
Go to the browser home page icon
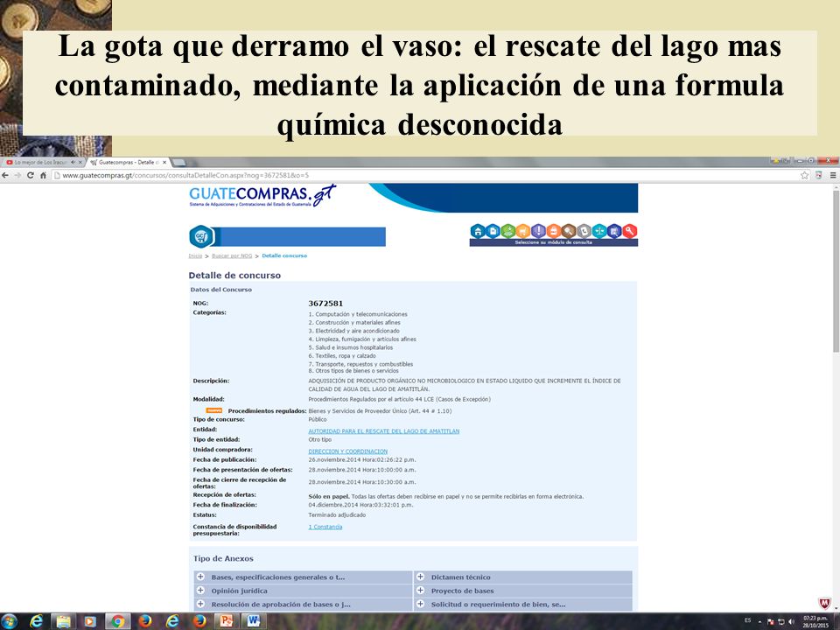(x=43, y=175)
